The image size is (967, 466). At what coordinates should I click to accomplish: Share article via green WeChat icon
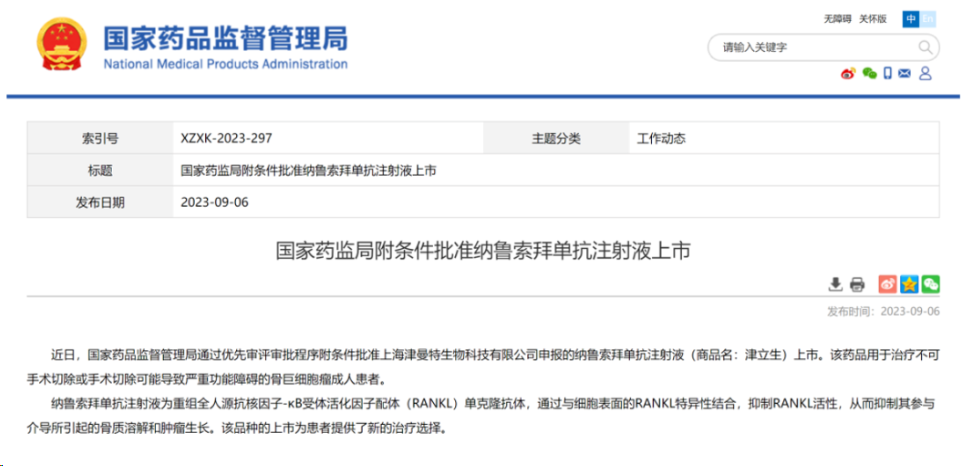930,284
